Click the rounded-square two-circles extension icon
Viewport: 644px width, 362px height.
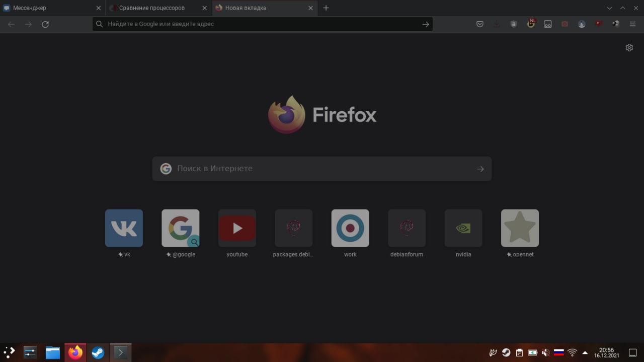click(548, 24)
